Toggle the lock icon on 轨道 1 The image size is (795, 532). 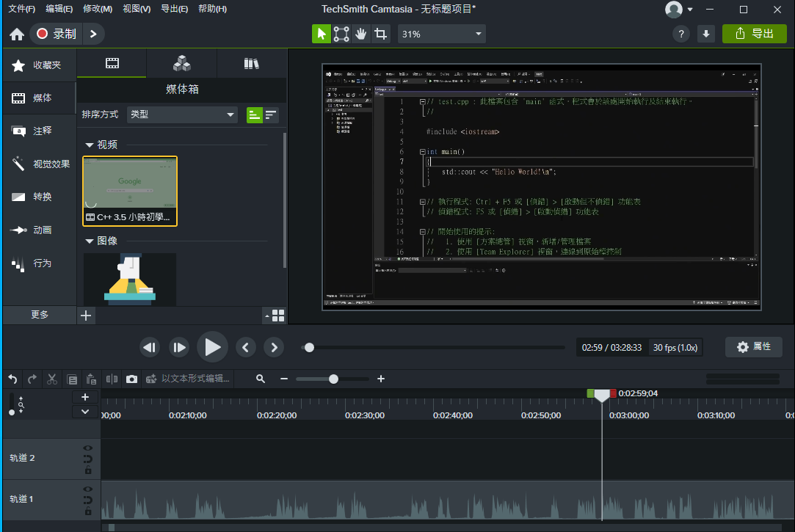point(88,511)
